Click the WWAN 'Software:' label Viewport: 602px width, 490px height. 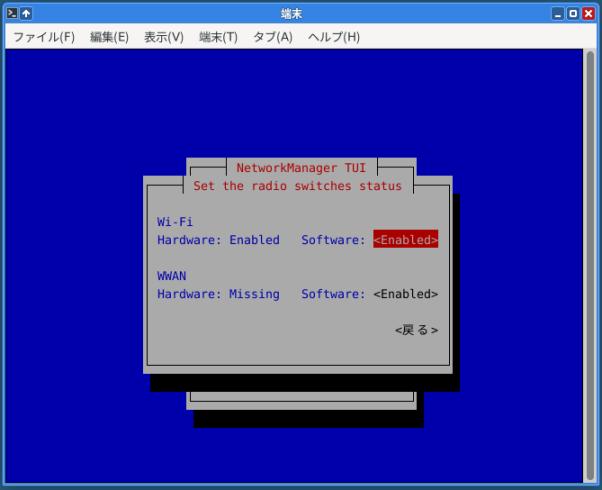[x=333, y=294]
